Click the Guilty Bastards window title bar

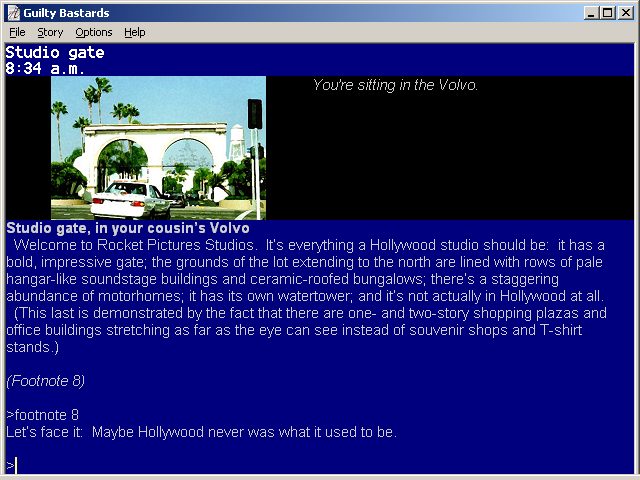click(300, 13)
